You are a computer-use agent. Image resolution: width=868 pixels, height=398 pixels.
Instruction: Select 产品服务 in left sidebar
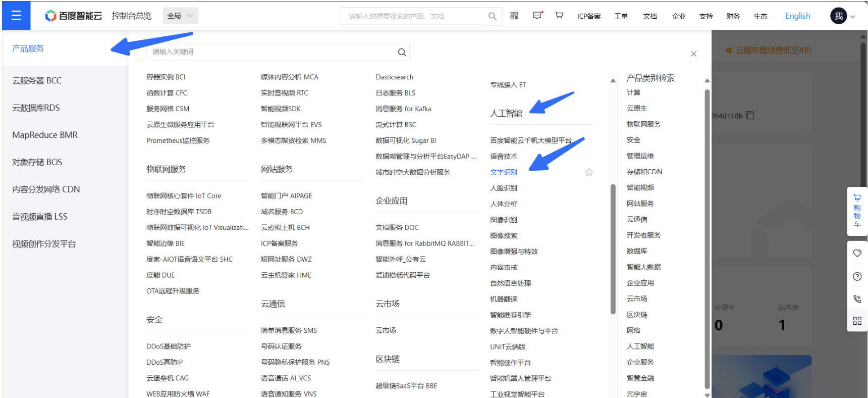point(28,48)
